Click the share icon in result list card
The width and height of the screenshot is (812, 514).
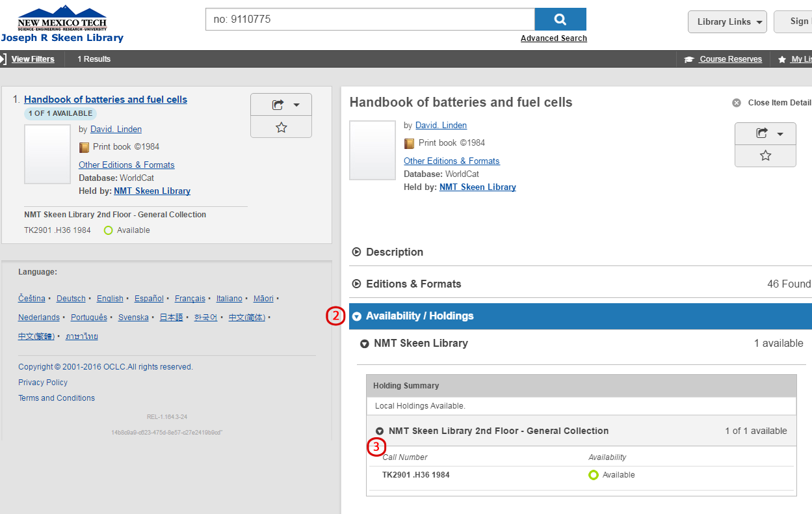coord(278,105)
